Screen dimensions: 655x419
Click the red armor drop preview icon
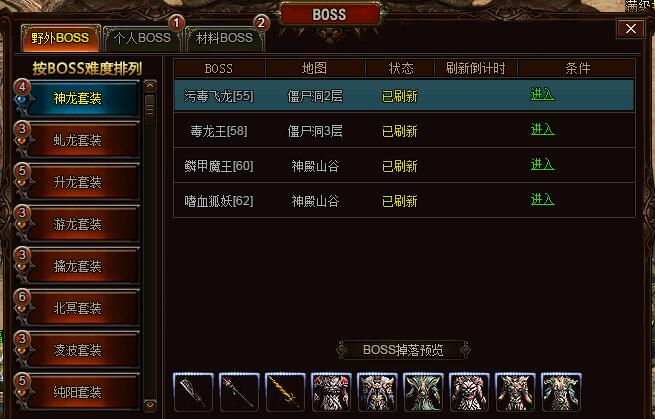(331, 392)
